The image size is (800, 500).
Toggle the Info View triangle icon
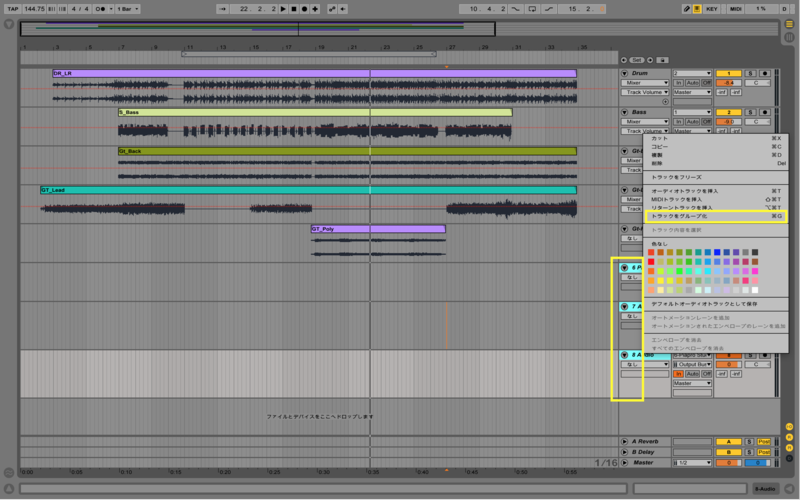[x=9, y=488]
